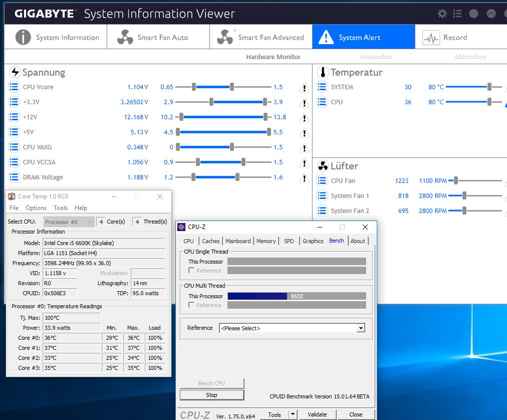Enable Reference checkbox under CPU Single Thread
Viewport: 507px width, 420px height.
click(191, 271)
